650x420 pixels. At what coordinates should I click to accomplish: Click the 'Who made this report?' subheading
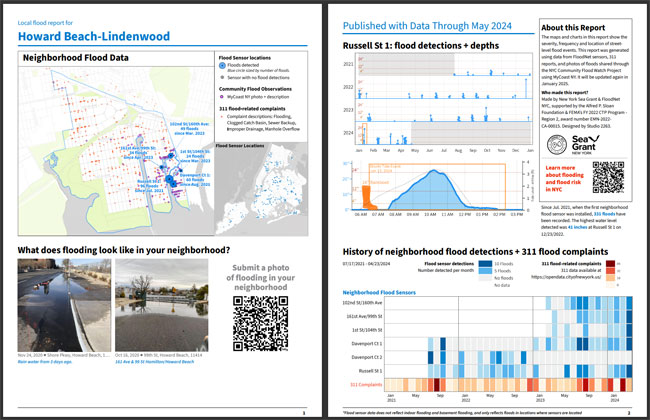click(x=565, y=92)
